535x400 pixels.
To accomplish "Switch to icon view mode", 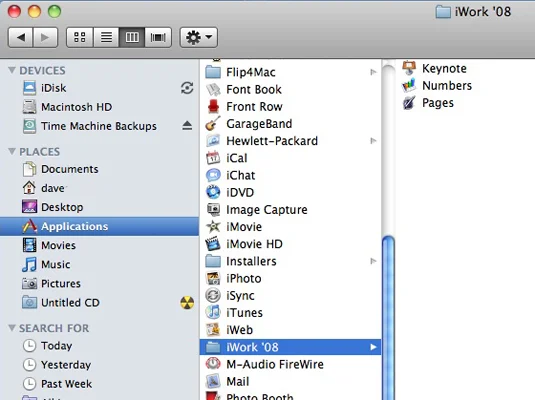I will point(79,37).
